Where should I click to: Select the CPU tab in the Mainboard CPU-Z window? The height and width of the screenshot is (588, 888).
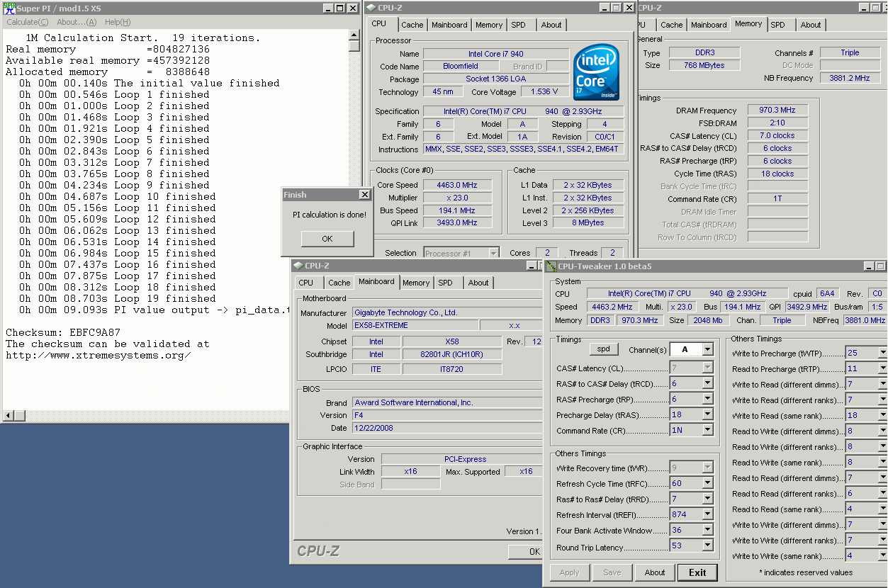point(306,283)
